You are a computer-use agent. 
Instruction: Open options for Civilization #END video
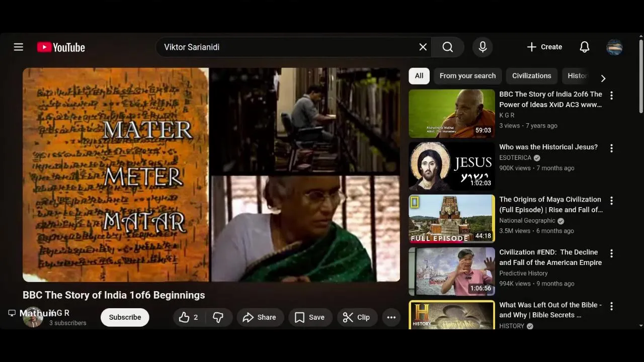pyautogui.click(x=611, y=253)
